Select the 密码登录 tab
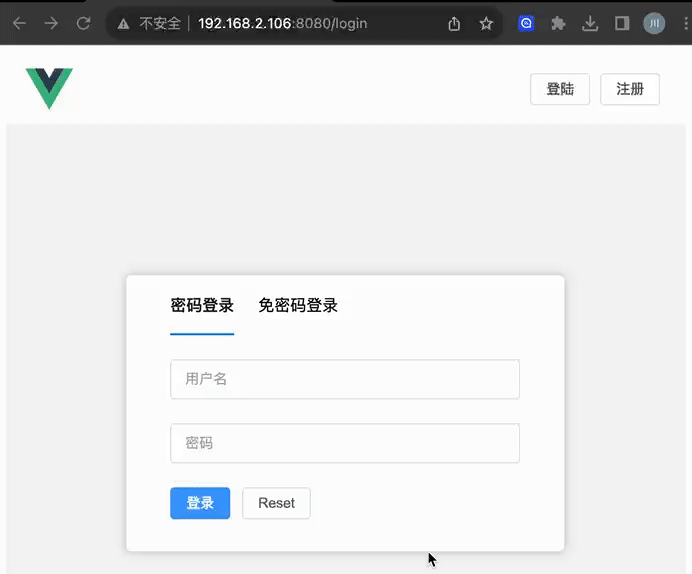Image resolution: width=692 pixels, height=574 pixels. (202, 305)
